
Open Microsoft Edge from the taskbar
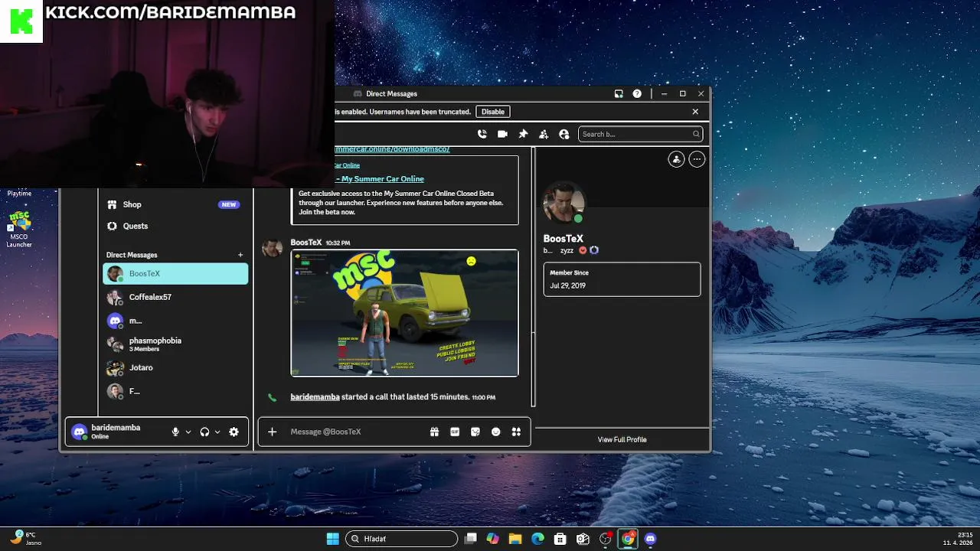(x=537, y=539)
